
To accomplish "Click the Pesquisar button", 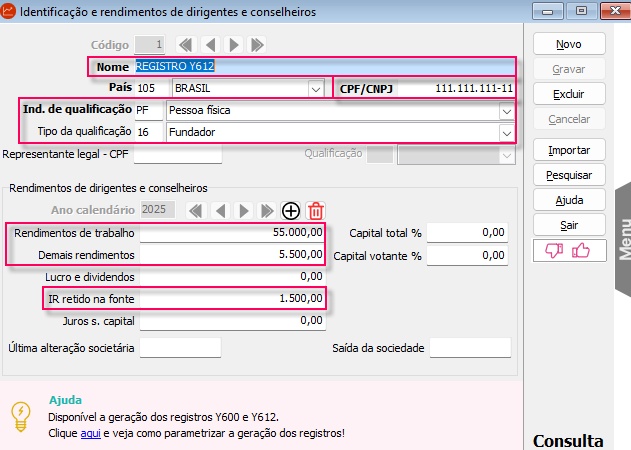I will pos(569,175).
